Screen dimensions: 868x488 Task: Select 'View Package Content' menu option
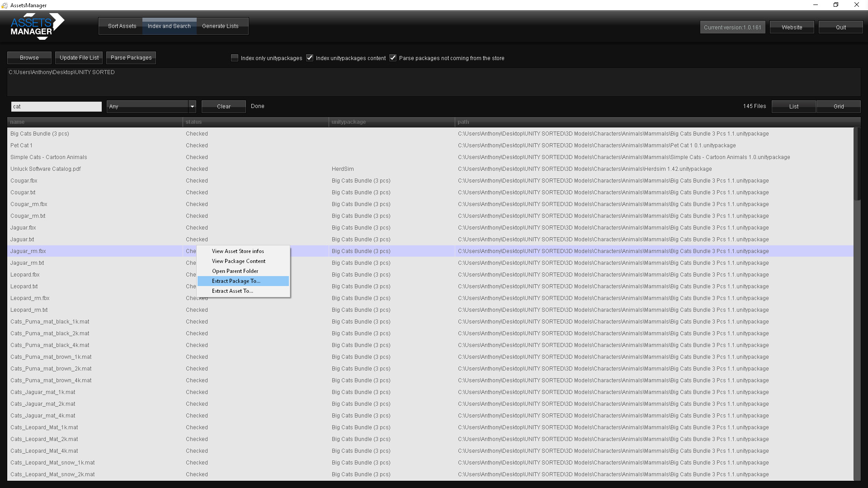[238, 261]
